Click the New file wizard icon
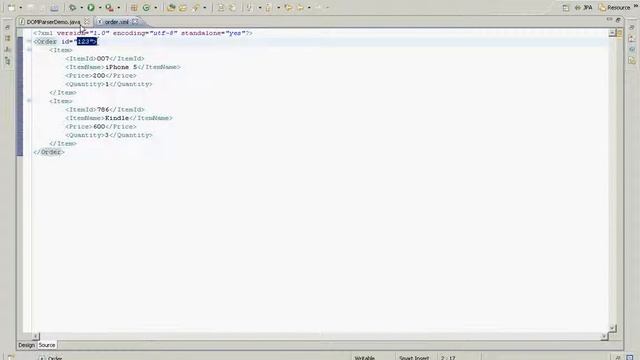Viewport: 640px width, 360px height. [11, 8]
